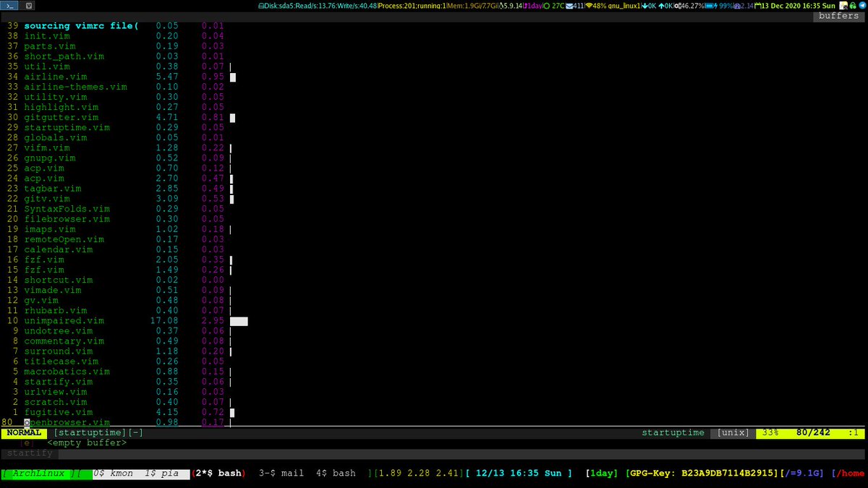Image resolution: width=868 pixels, height=488 pixels.
Task: Click the battery icon showing 99%
Action: 710,6
